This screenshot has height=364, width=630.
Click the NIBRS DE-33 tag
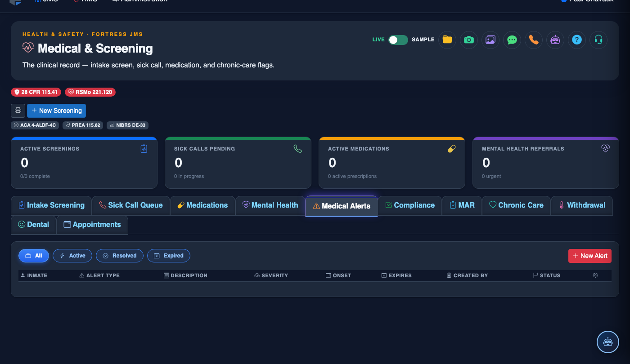[x=127, y=125]
